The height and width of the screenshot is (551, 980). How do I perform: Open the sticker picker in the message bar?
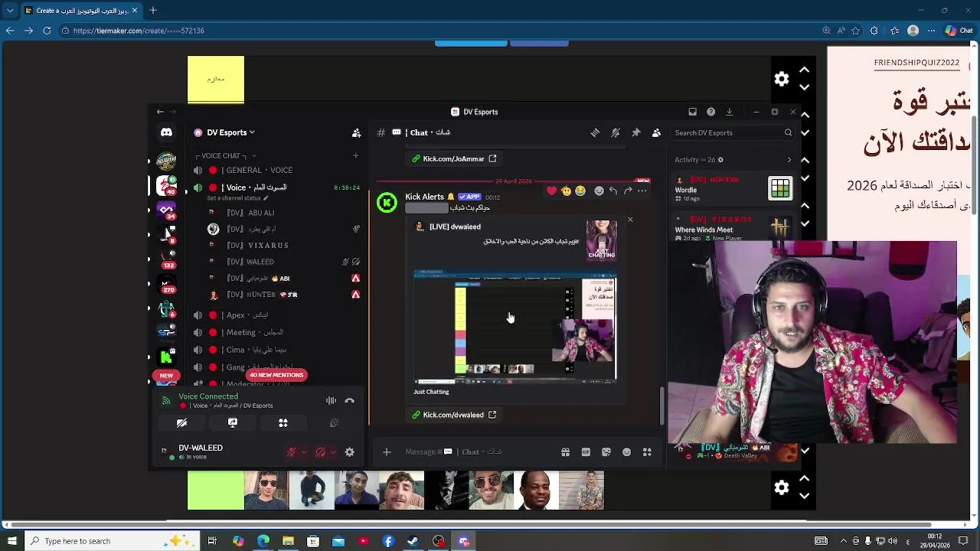(x=606, y=452)
